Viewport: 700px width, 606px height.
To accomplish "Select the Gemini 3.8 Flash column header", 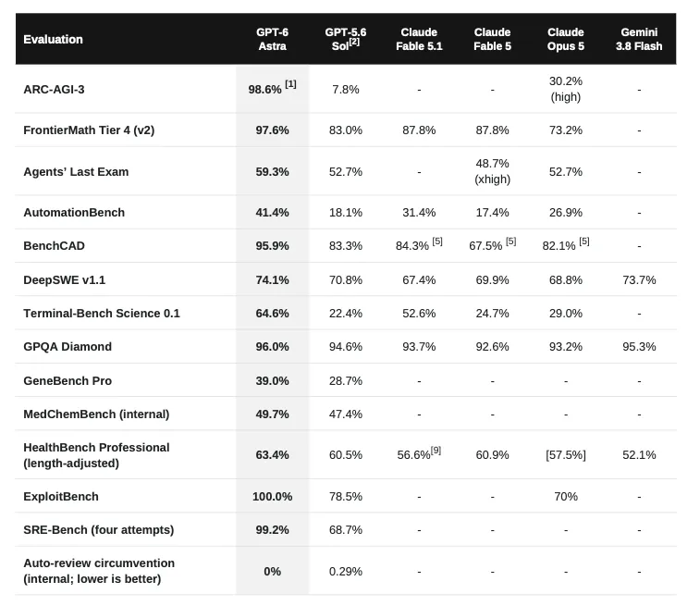I will [639, 39].
